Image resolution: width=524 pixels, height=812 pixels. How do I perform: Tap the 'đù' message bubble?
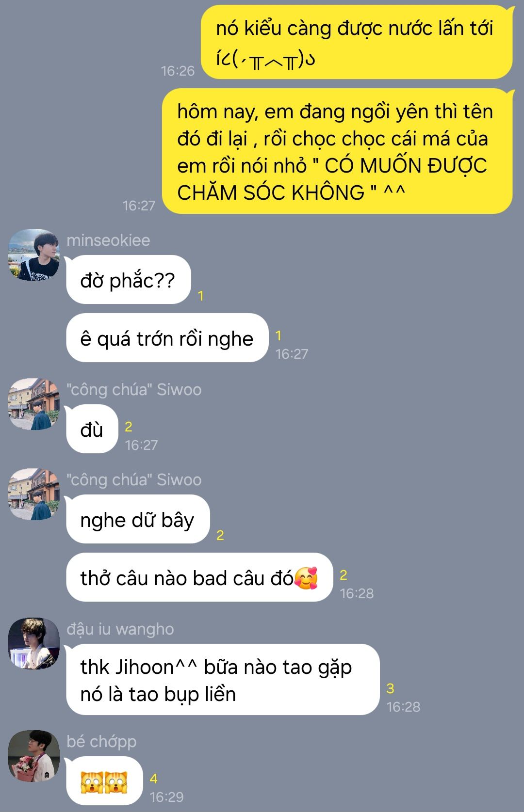(x=92, y=429)
